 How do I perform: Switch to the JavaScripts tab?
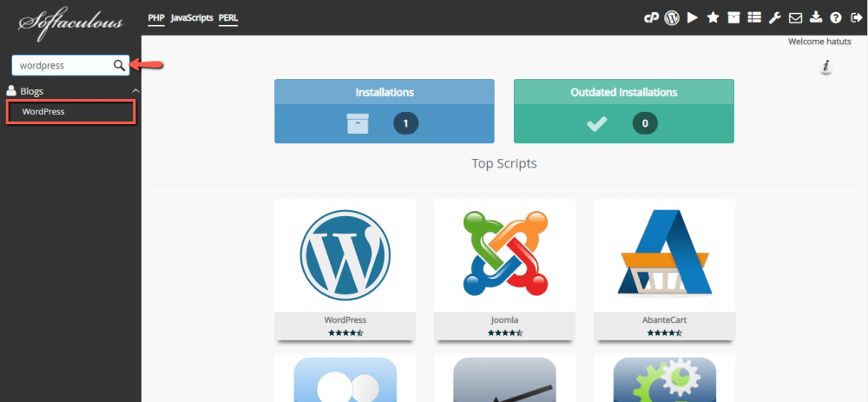point(192,17)
